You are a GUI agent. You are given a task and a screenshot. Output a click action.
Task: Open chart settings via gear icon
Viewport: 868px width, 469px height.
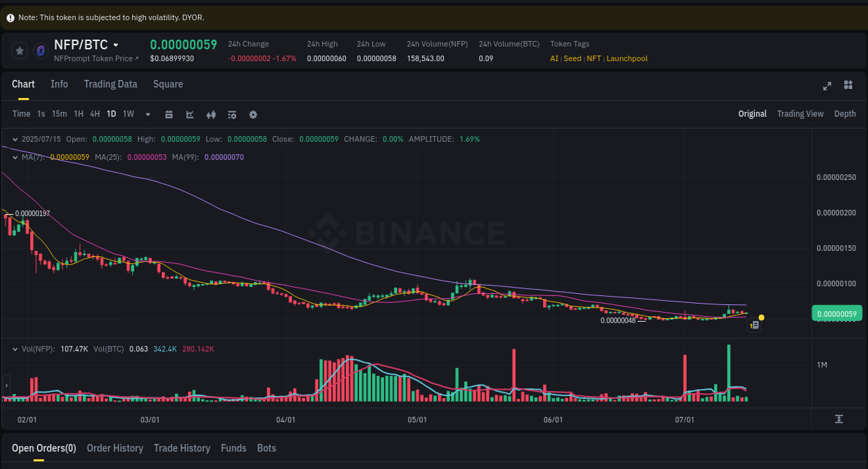coord(253,114)
